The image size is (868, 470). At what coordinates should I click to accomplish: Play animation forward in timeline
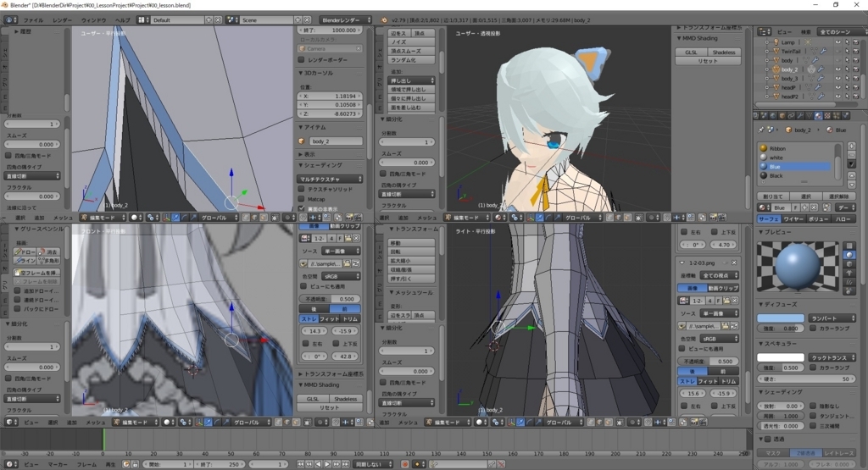[x=327, y=464]
